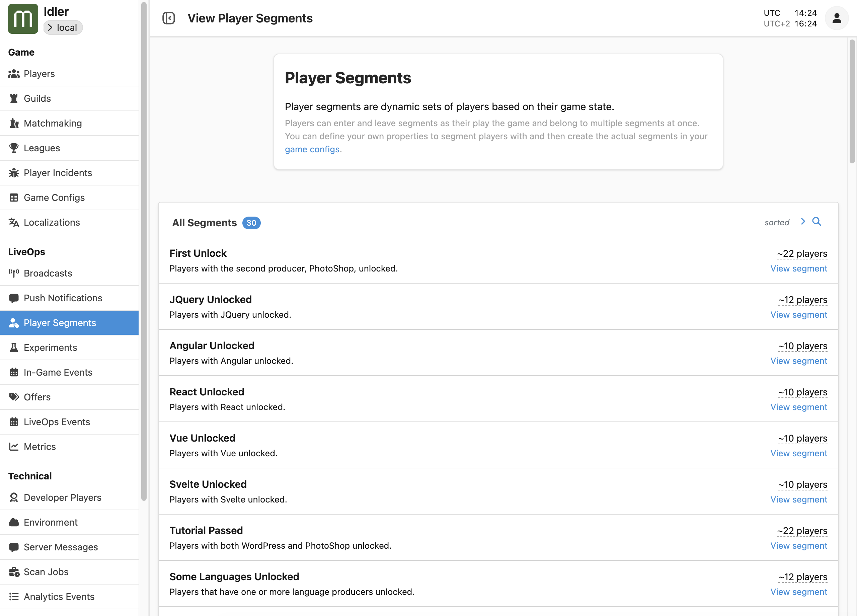Click the Localizations translation icon
This screenshot has height=616, width=857.
pyautogui.click(x=14, y=222)
